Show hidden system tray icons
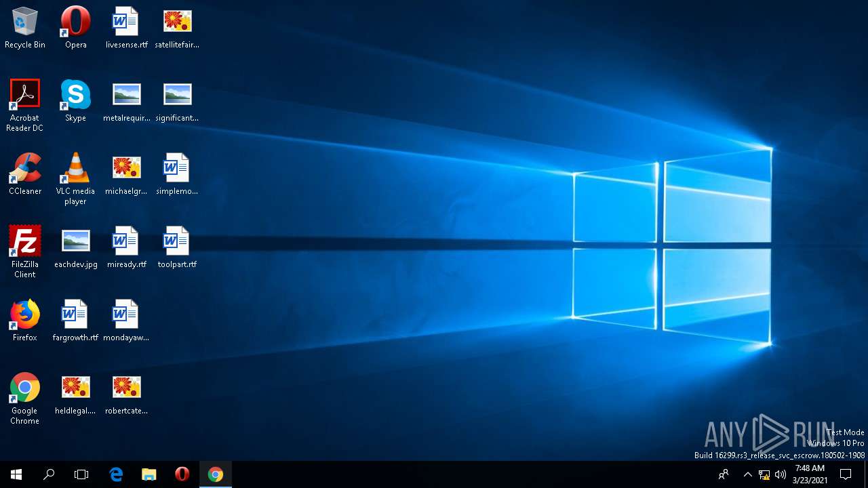Viewport: 868px width, 488px height. click(x=748, y=474)
